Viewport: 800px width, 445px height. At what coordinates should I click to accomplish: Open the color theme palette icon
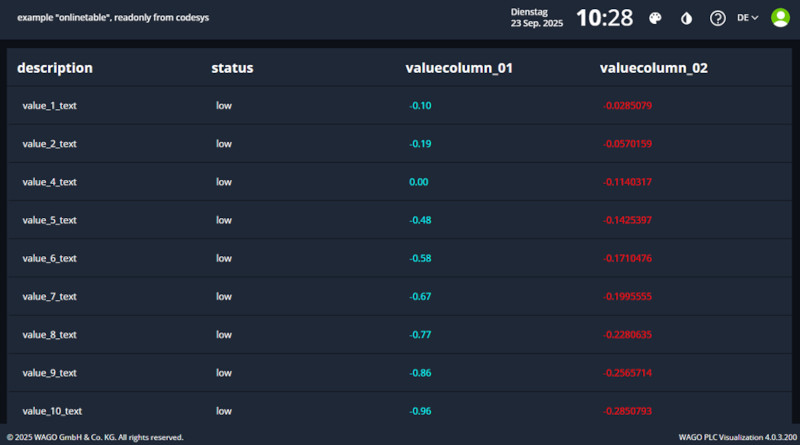coord(656,18)
